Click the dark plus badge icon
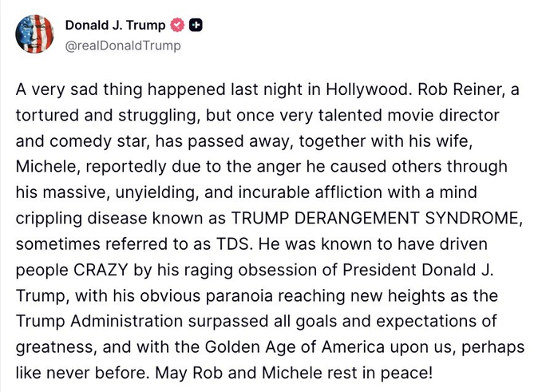Image resolution: width=542 pixels, height=392 pixels. 196,25
